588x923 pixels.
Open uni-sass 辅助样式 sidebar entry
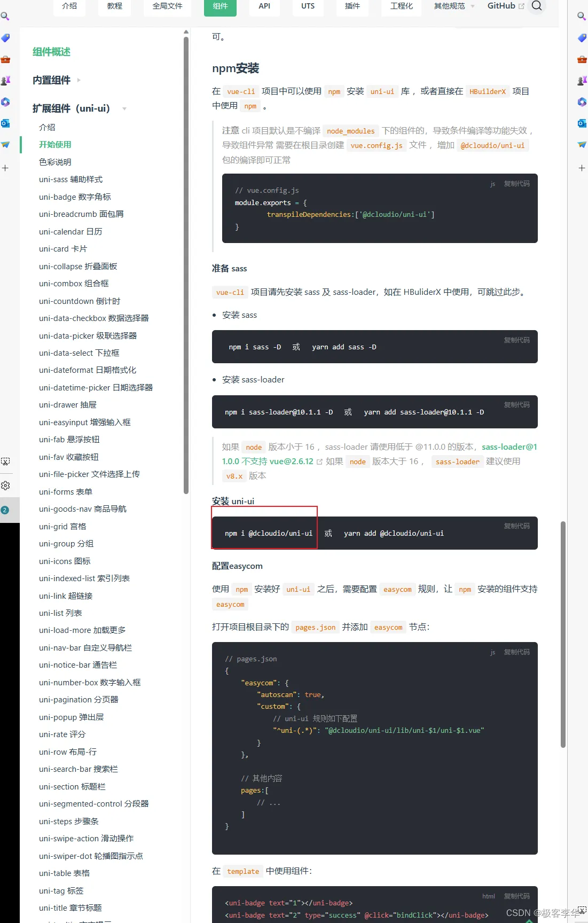(70, 179)
